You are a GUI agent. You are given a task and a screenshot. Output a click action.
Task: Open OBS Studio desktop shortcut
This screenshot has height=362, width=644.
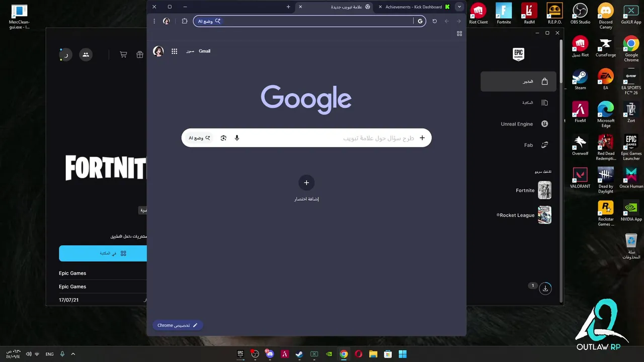click(580, 14)
